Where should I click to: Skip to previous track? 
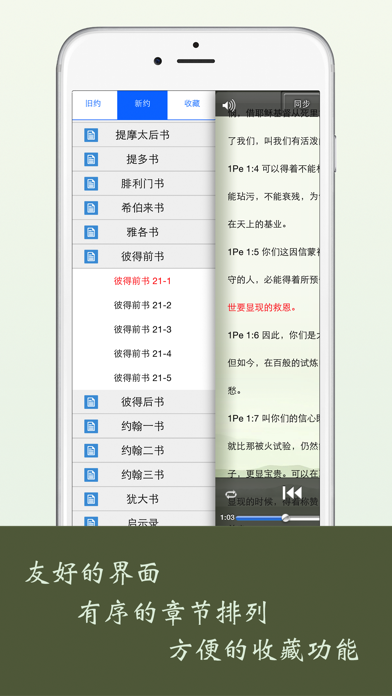292,493
